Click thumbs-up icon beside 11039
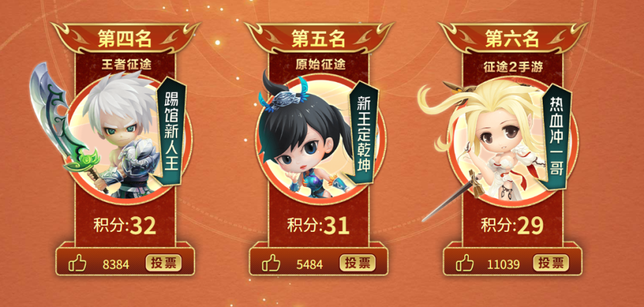644x307 pixels. (465, 263)
